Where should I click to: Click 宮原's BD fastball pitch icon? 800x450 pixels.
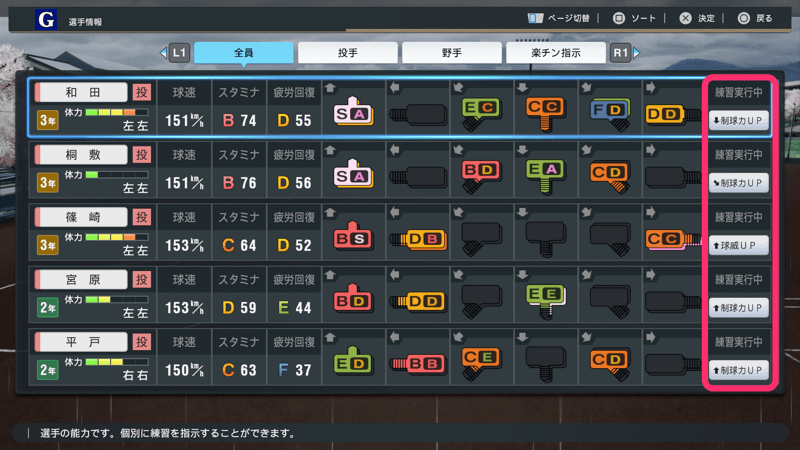(x=353, y=298)
